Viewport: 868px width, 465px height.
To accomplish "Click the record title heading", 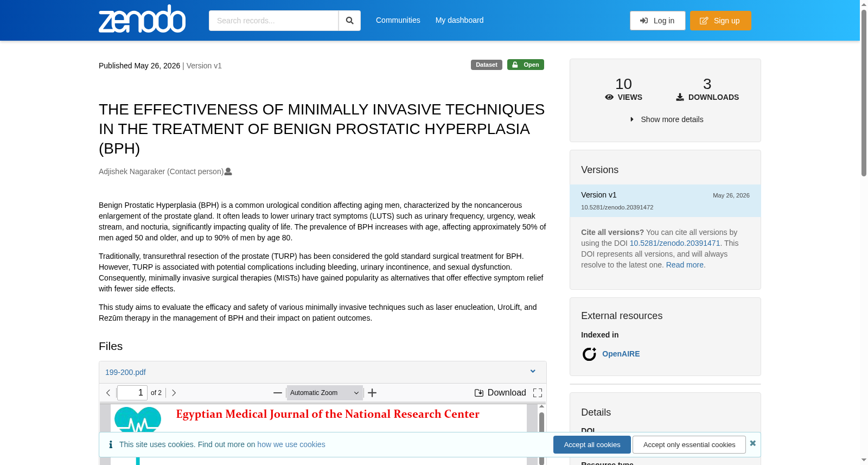I will point(322,129).
